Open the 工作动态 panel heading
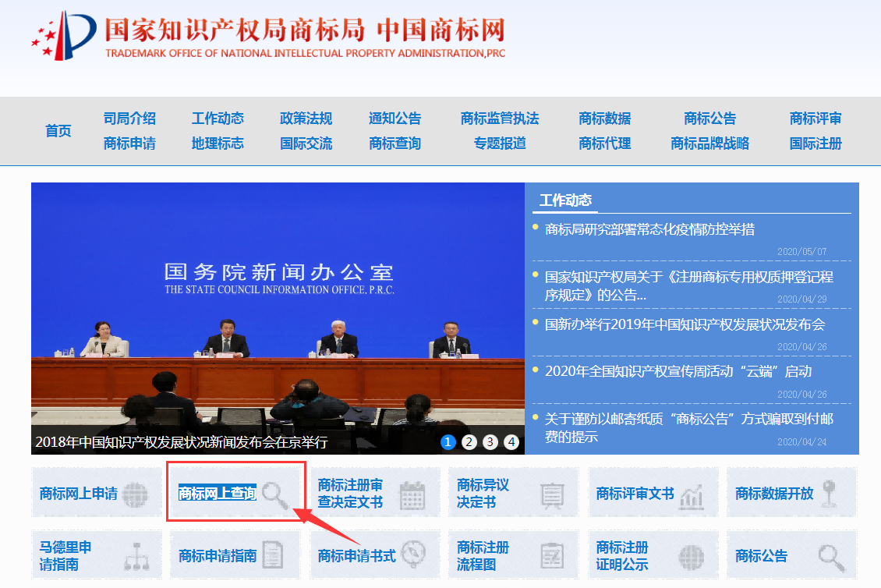This screenshot has width=881, height=588. [x=566, y=200]
